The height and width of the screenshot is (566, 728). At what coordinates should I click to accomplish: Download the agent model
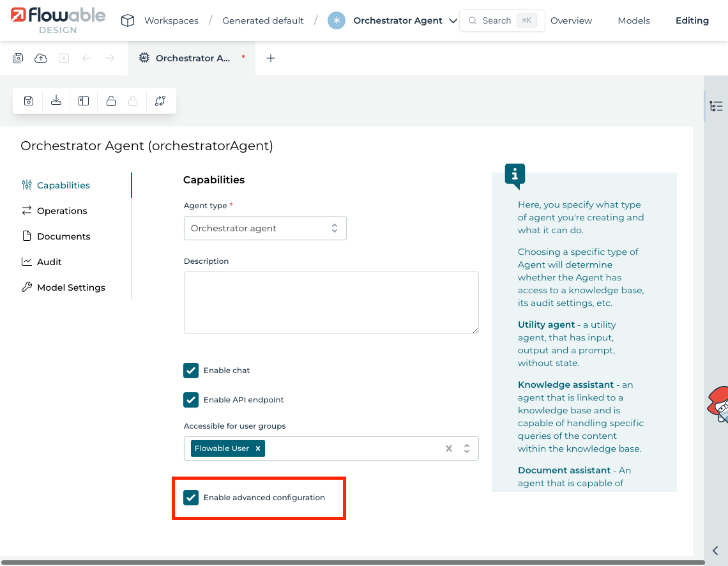point(56,100)
